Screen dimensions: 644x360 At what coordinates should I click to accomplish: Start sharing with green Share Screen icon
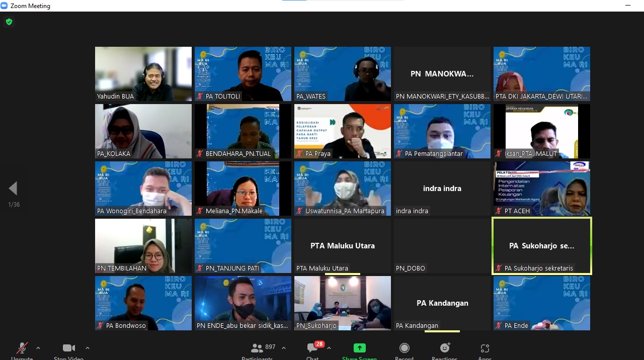click(x=359, y=348)
